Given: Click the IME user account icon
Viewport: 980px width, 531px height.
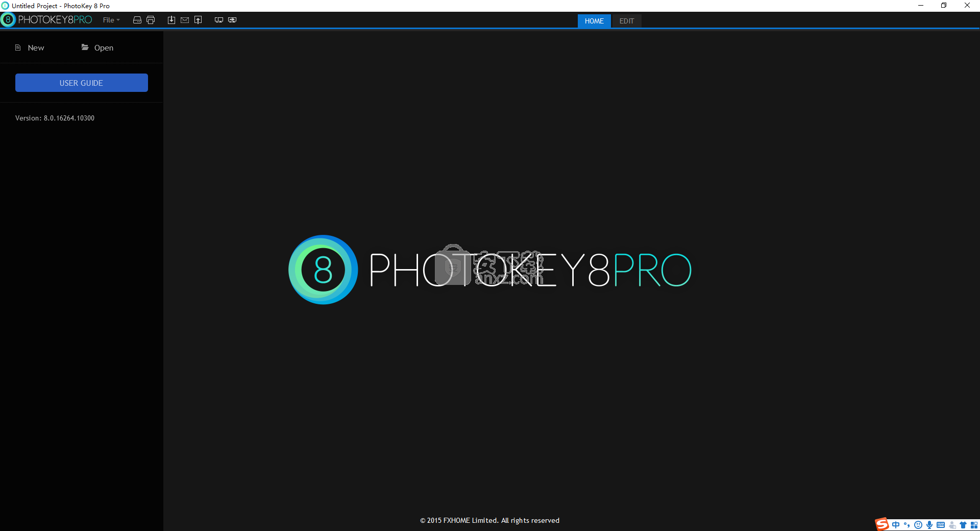Looking at the screenshot, I should pyautogui.click(x=952, y=525).
